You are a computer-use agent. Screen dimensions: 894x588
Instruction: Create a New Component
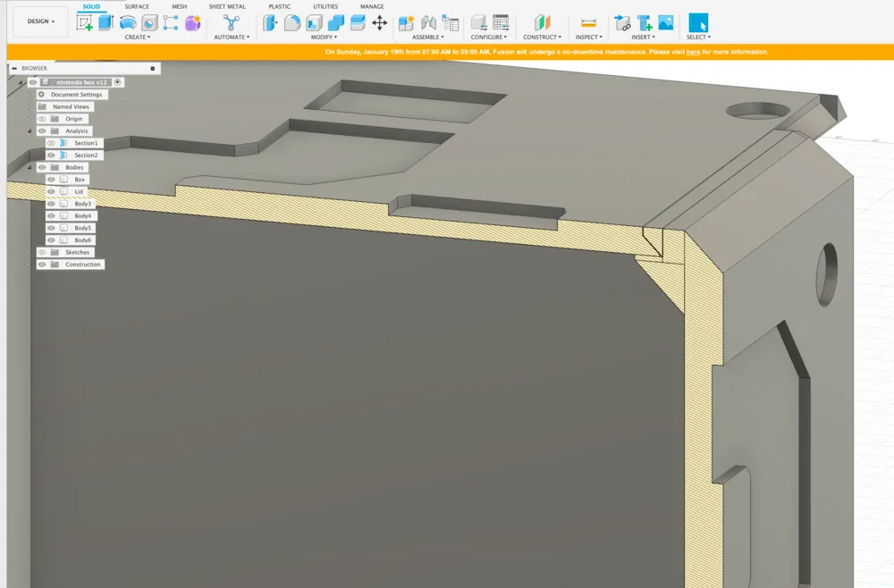click(406, 23)
